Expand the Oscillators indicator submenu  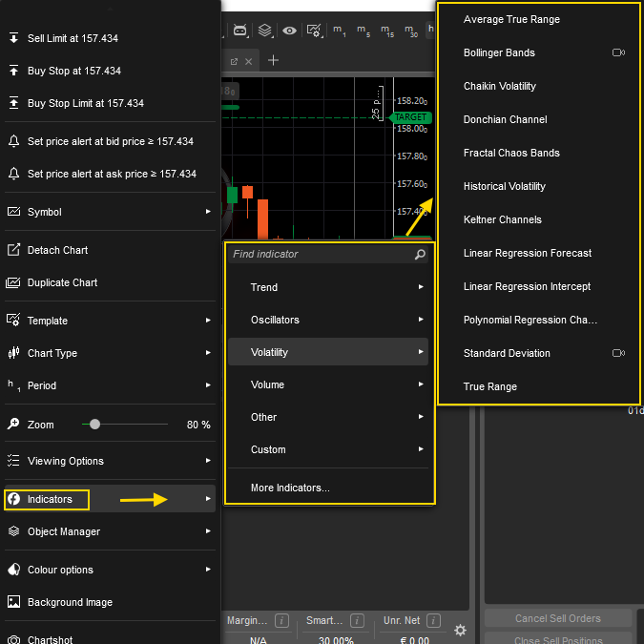[x=326, y=320]
